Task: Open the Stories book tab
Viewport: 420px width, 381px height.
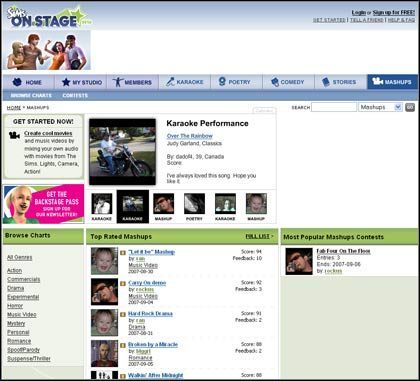Action: (341, 82)
